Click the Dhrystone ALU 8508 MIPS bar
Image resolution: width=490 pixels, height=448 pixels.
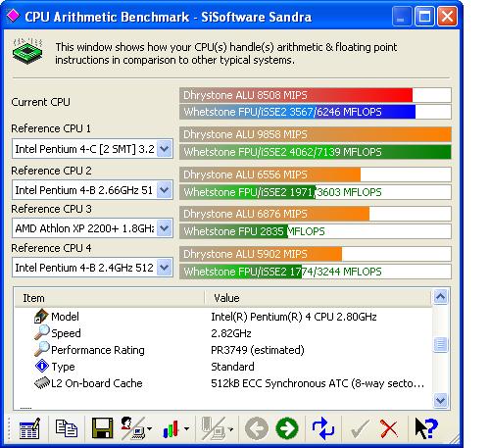[316, 95]
